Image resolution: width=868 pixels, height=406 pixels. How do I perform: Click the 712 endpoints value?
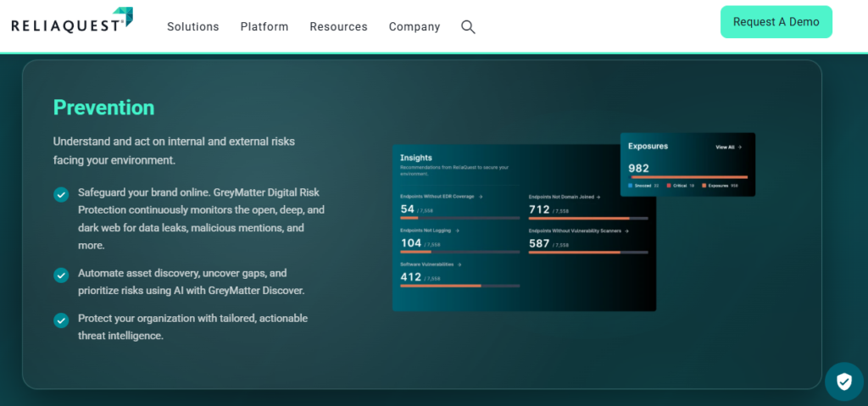(539, 209)
